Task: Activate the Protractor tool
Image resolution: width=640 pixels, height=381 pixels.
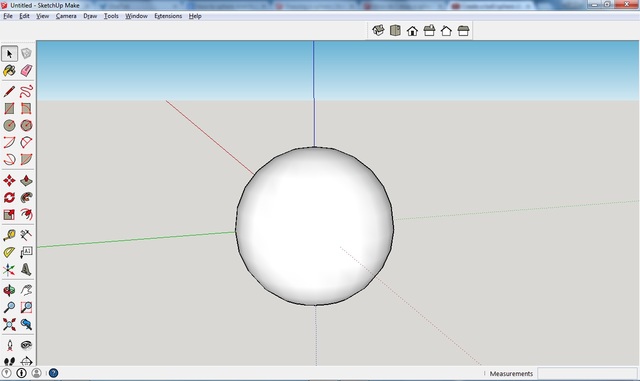Action: (9, 252)
